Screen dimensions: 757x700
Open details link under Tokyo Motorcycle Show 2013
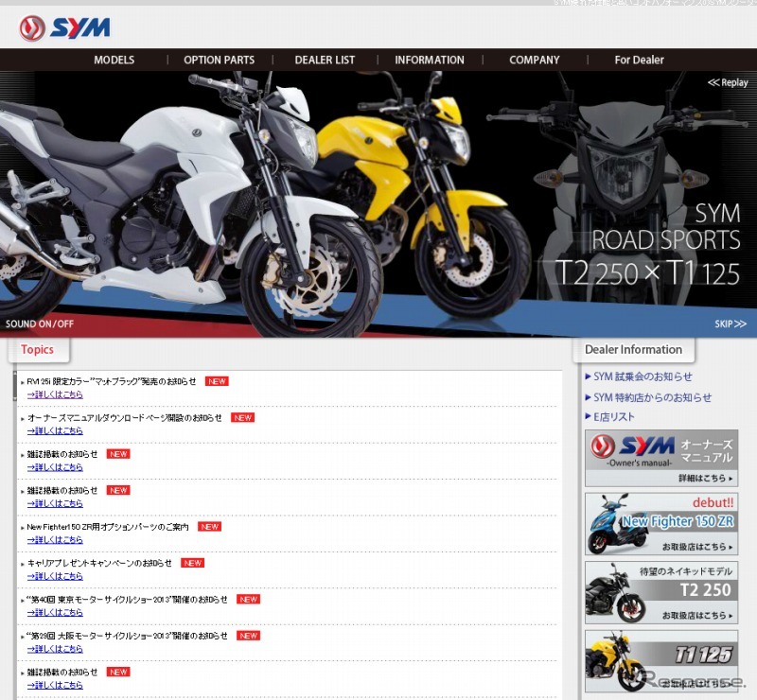pyautogui.click(x=55, y=612)
